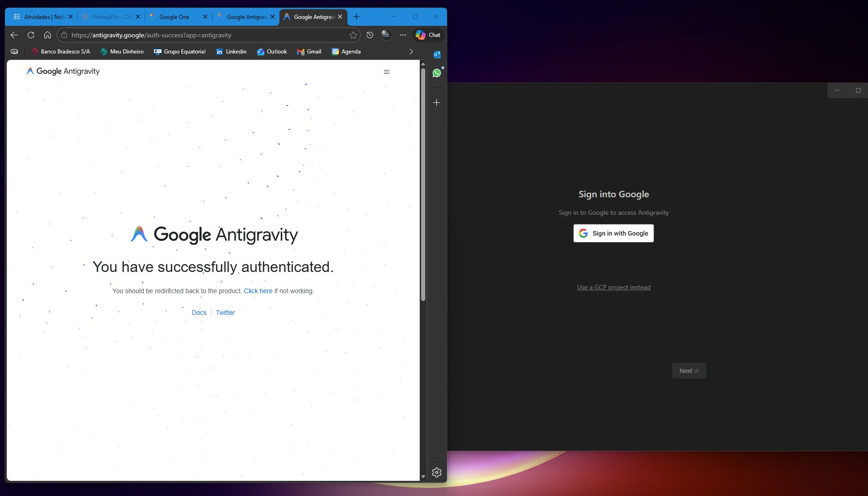Maximize the Antigravity app window
This screenshot has height=496, width=868.
click(858, 90)
